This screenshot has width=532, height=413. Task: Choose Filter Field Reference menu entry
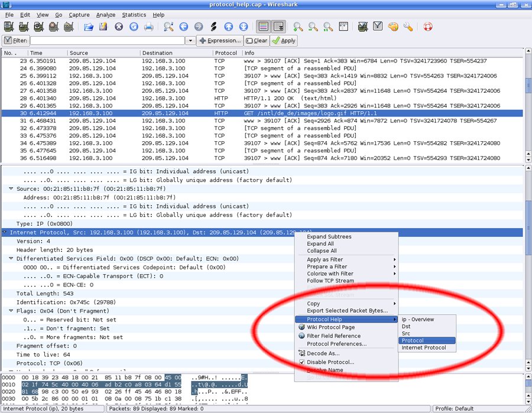point(346,336)
